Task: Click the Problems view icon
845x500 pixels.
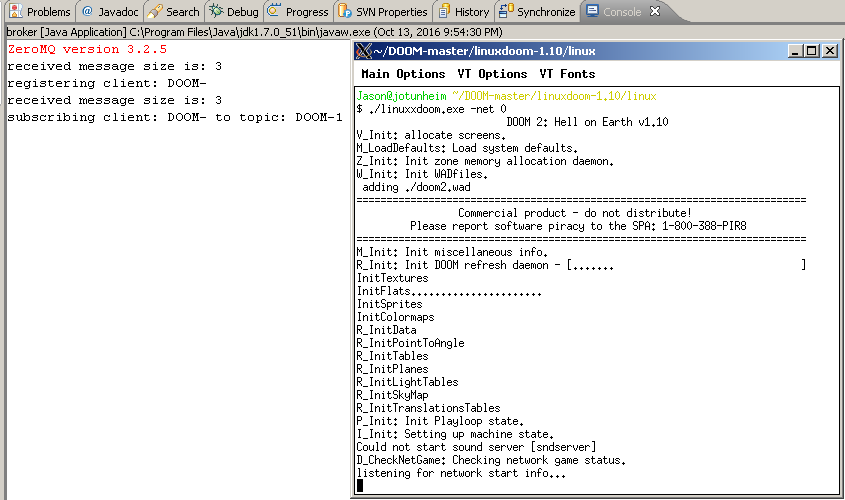Action: (x=16, y=11)
